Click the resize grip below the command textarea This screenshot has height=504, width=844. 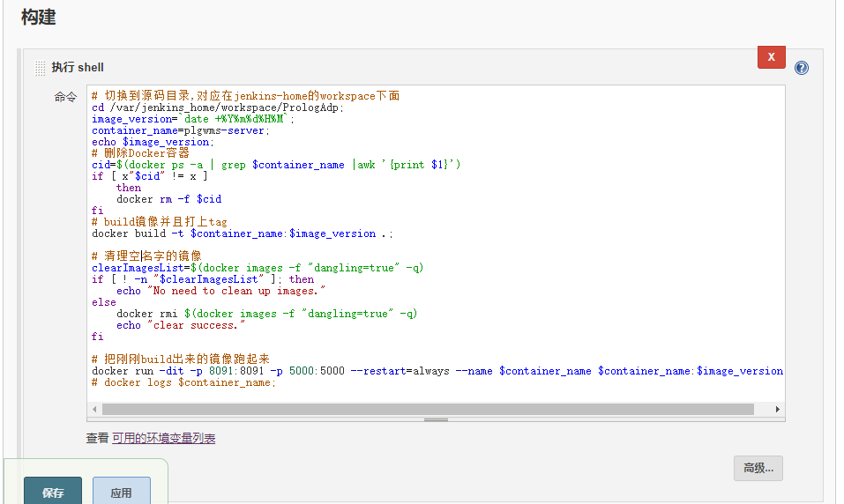[436, 419]
